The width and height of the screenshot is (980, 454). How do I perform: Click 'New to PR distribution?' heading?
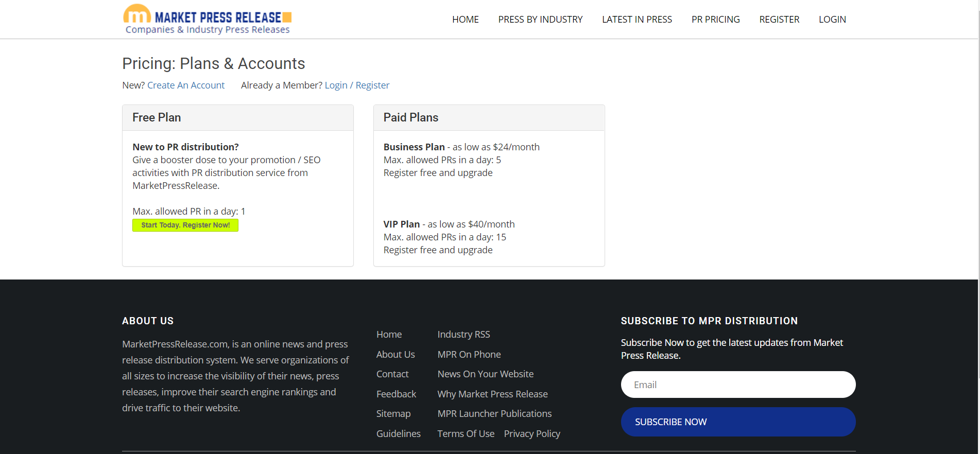tap(185, 147)
